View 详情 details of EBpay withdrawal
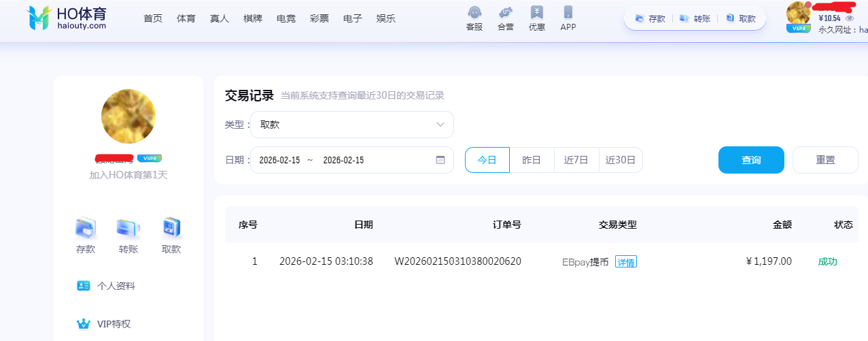Screen dimensions: 868x341 626,262
